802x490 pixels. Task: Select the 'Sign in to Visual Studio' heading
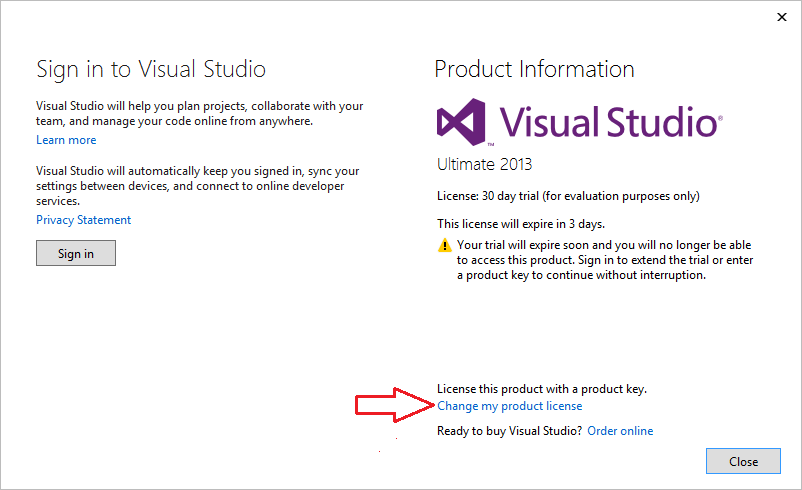151,70
